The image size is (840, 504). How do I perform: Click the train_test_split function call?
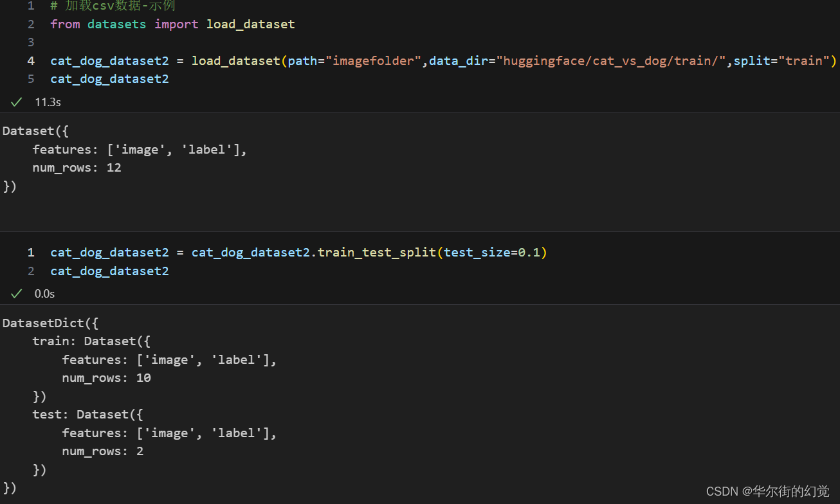coord(379,252)
